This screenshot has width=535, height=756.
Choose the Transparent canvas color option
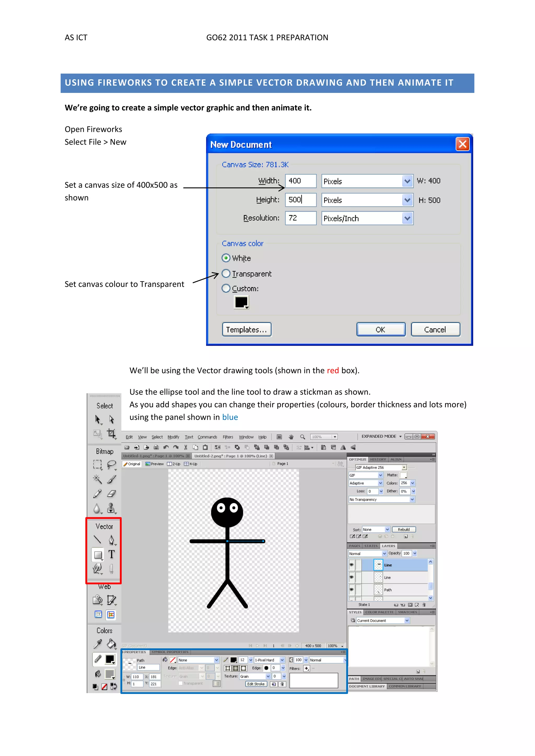226,273
